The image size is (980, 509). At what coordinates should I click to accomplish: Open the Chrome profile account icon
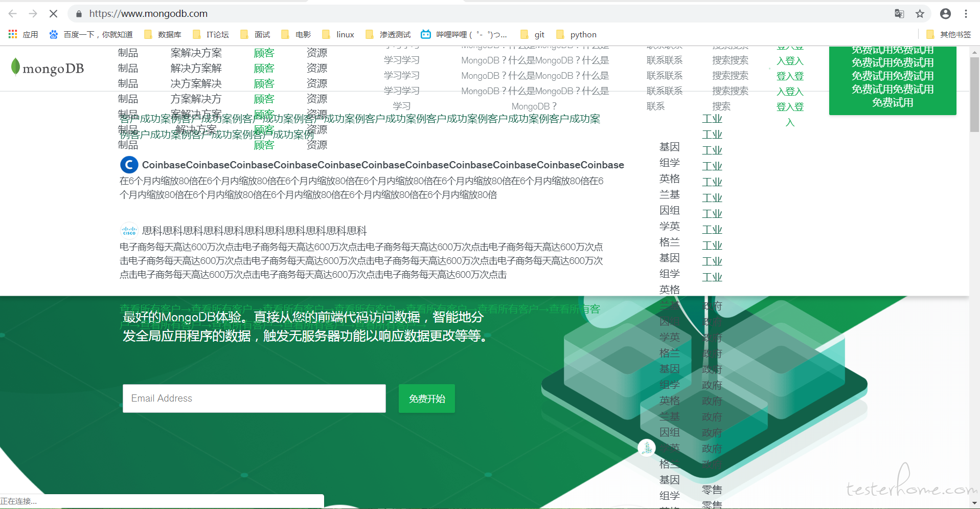click(x=945, y=14)
